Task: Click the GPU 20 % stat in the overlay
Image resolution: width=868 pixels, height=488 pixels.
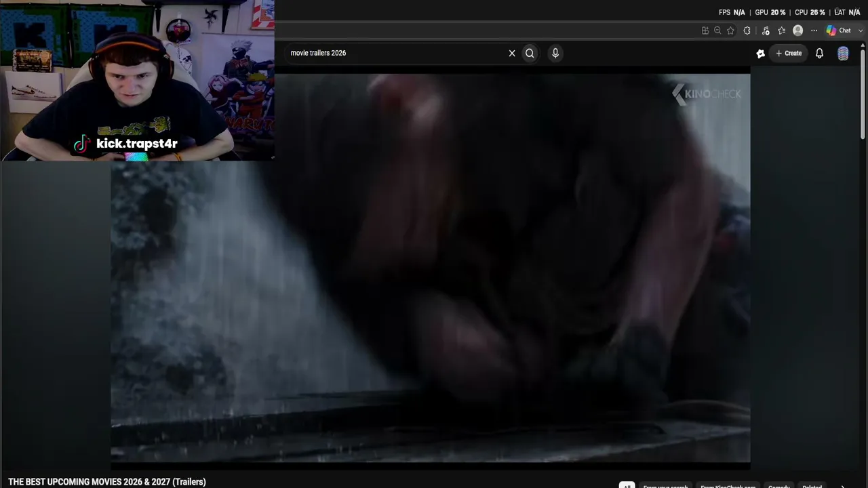Action: (770, 12)
